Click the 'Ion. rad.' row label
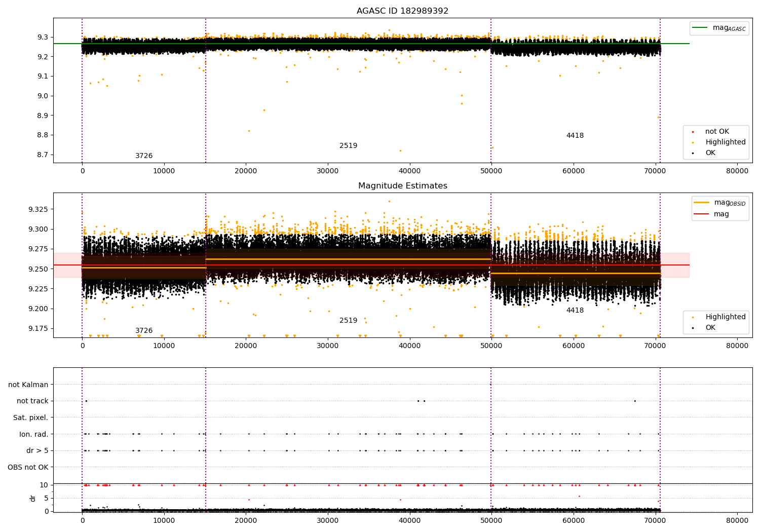760x532 pixels. coord(34,435)
